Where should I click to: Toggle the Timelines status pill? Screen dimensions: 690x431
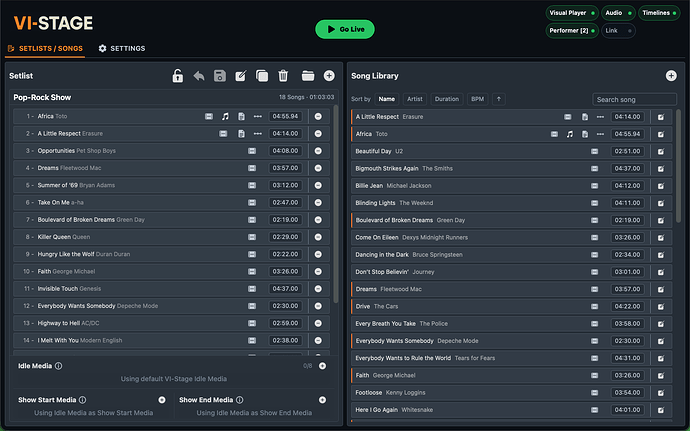pyautogui.click(x=659, y=13)
